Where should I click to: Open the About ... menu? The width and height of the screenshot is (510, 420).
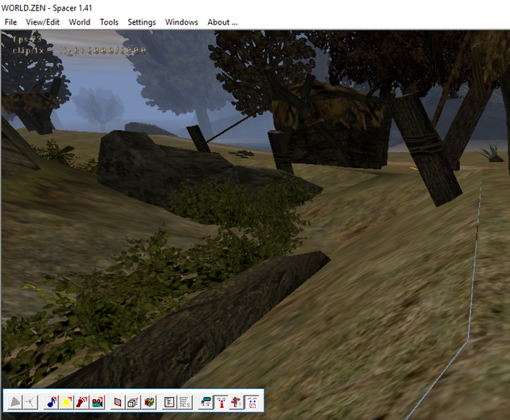(x=222, y=22)
